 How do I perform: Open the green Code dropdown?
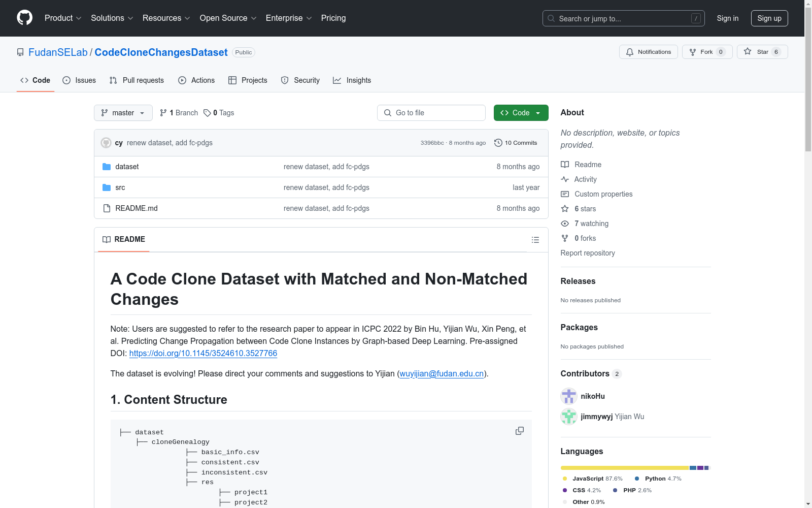[x=521, y=113]
